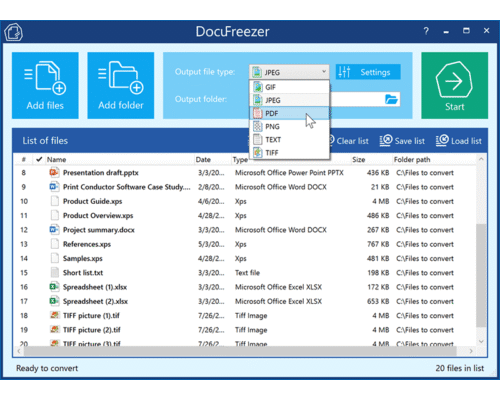Click Text file type cell
This screenshot has width=500, height=400.
[247, 273]
